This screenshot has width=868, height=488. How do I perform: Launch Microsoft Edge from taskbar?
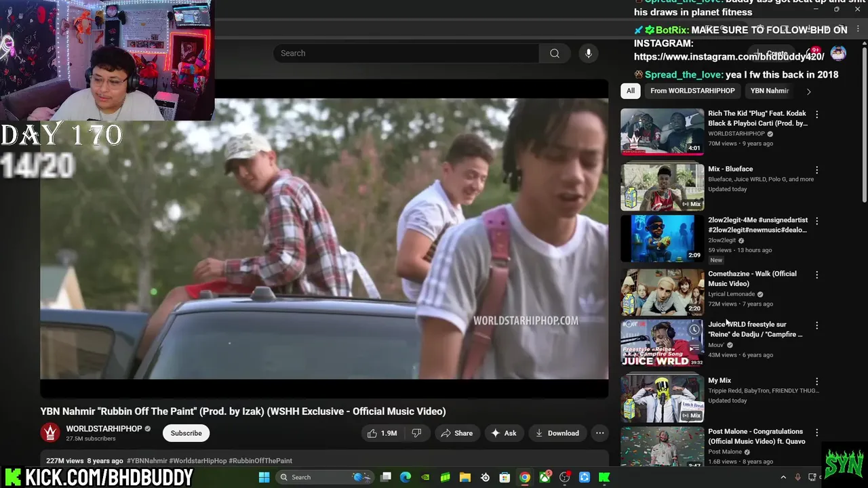coord(406,477)
